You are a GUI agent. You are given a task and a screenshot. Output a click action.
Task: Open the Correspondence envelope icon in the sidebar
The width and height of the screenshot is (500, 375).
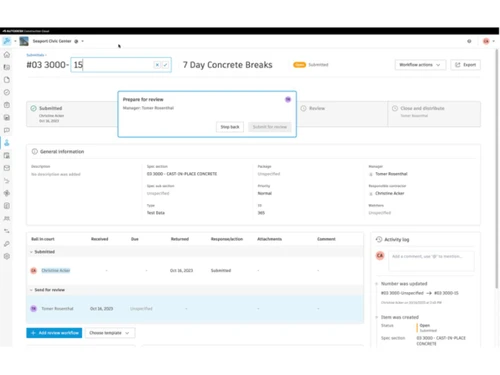[7, 168]
